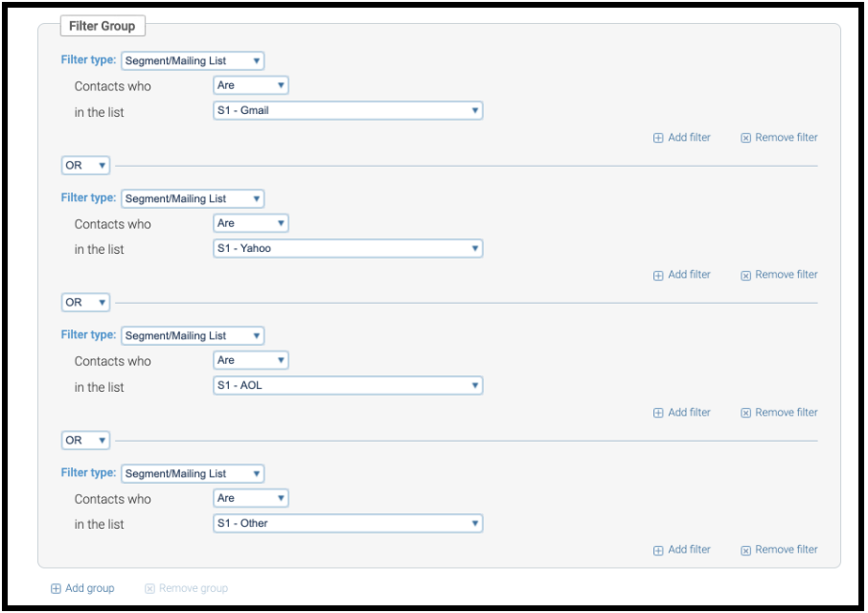Viewport: 868px width, 613px height.
Task: Click the Remove filter x icon under S1 - Gmail
Action: point(745,138)
